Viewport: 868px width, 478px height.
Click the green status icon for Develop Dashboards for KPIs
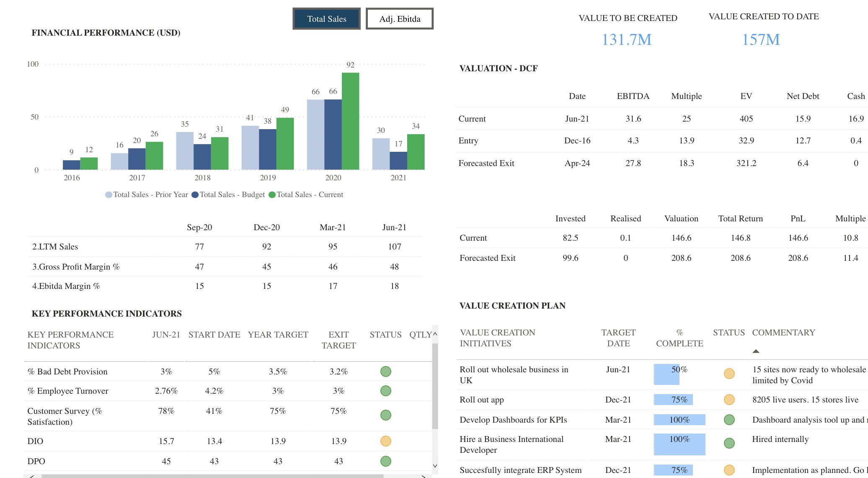[728, 419]
